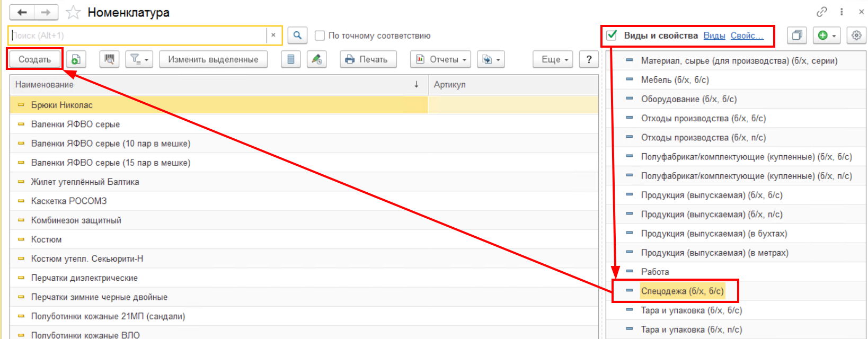Select Полуботинки кожаные 21МП (сандали) row
The height and width of the screenshot is (339, 868).
[304, 316]
